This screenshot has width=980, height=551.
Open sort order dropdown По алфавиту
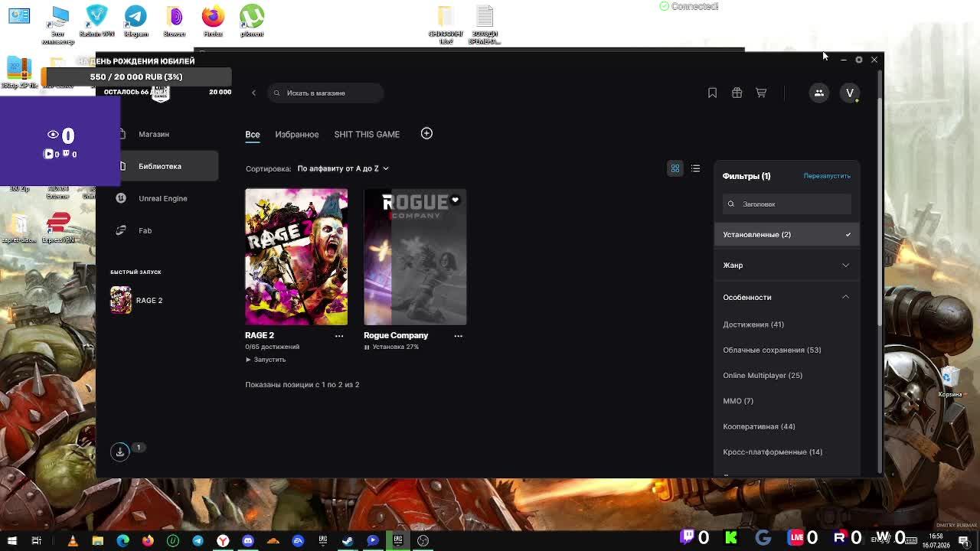[343, 168]
